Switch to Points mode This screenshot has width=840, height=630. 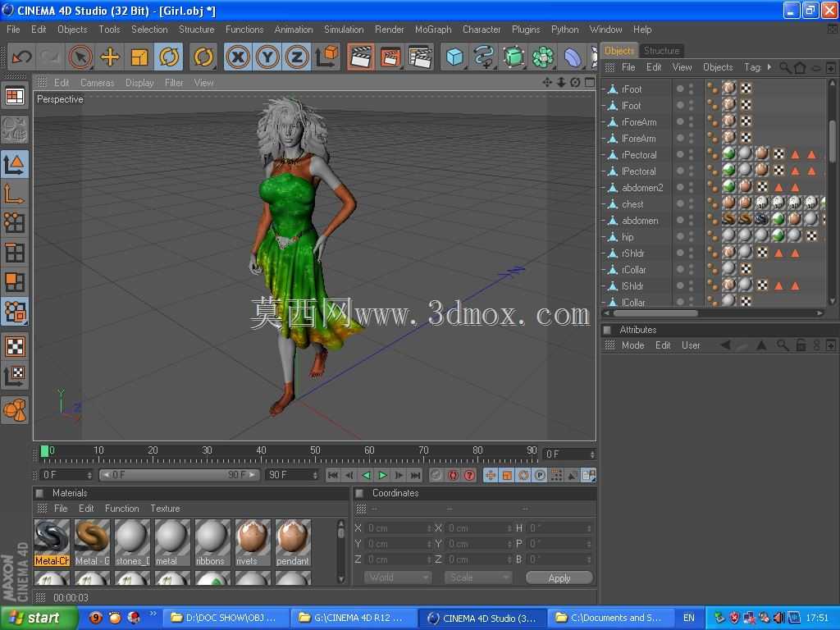tap(15, 223)
